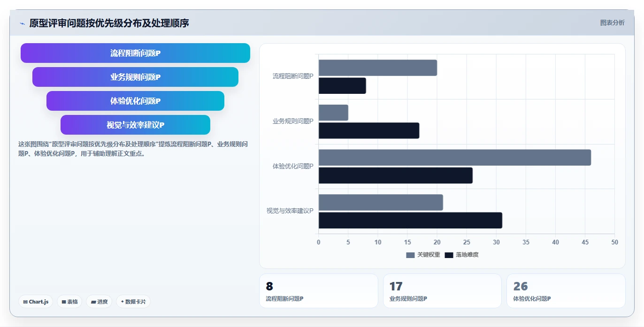Open the data card showing 17
Viewport: 644px width, 327px height.
point(442,291)
